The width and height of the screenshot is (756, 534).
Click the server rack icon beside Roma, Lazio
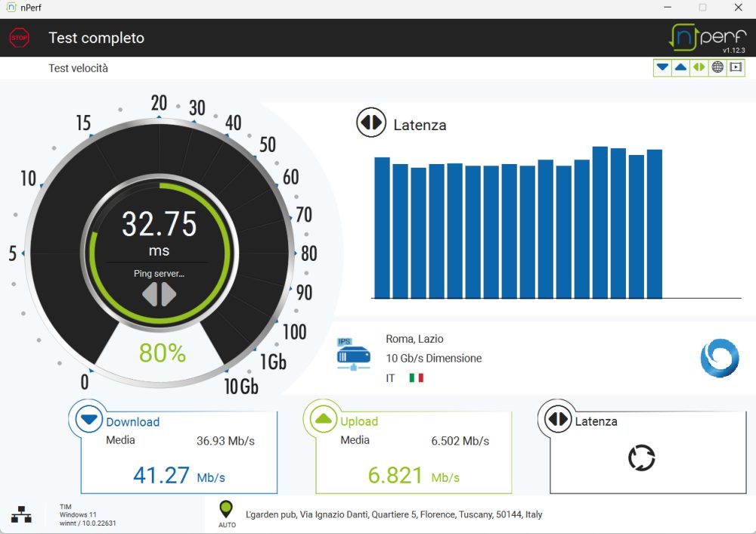[x=353, y=355]
